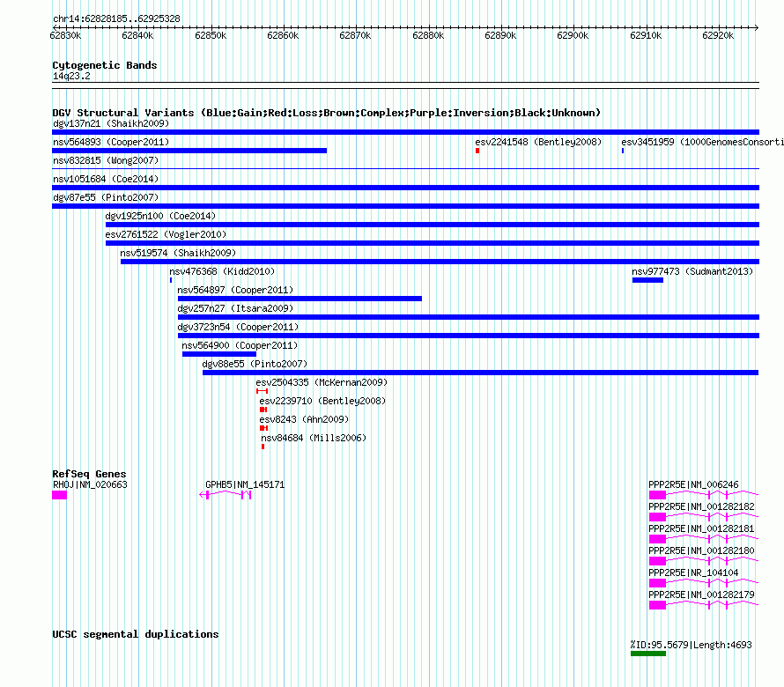Click UCSC segmental duplications track title
This screenshot has width=784, height=687.
pyautogui.click(x=136, y=634)
